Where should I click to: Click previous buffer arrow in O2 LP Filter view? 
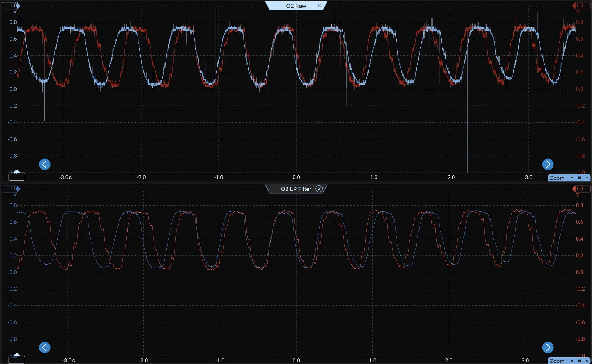[x=45, y=347]
